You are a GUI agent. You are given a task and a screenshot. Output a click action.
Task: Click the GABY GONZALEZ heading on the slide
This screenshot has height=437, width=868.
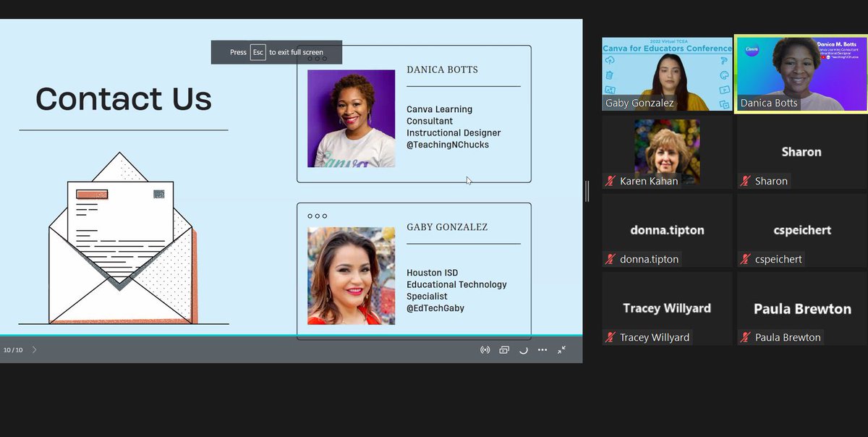pos(447,227)
